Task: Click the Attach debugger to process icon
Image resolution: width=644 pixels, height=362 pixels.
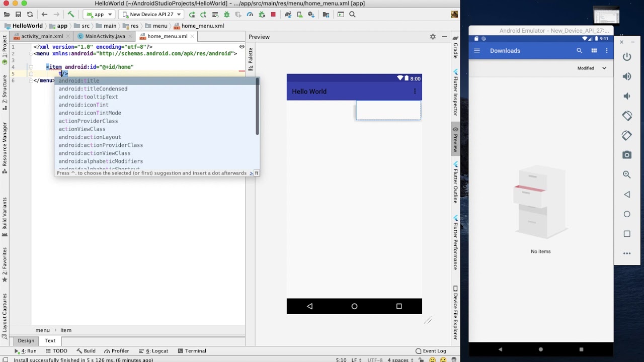Action: pos(262,15)
